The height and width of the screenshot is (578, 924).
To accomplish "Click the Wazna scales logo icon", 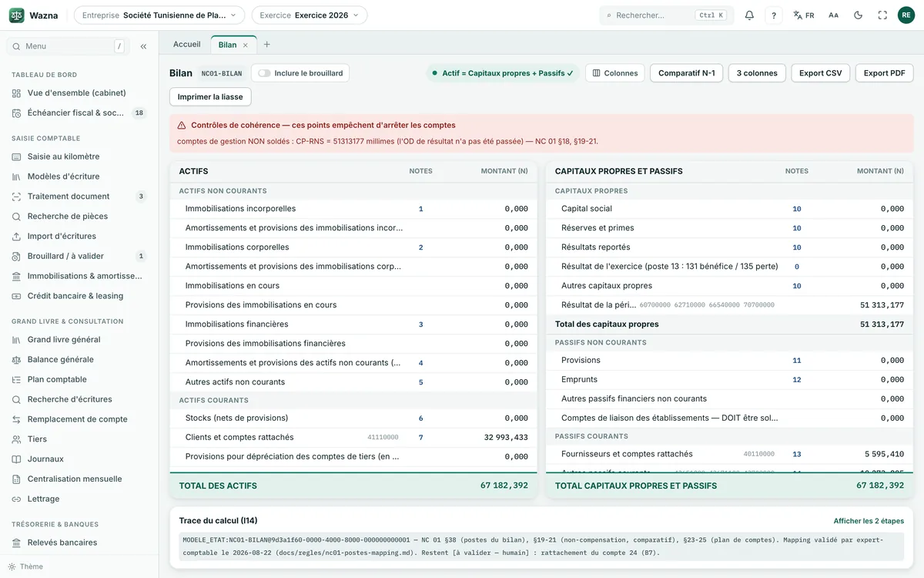I will click(x=17, y=15).
